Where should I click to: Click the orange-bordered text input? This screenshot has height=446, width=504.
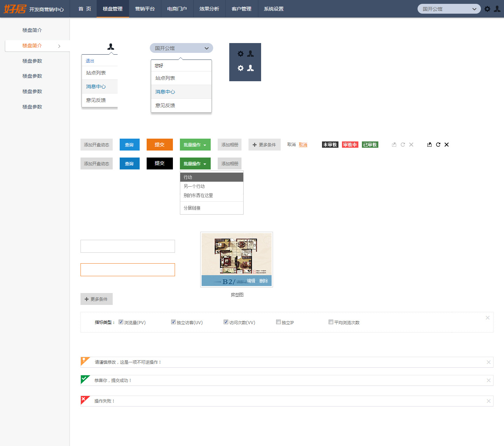128,270
